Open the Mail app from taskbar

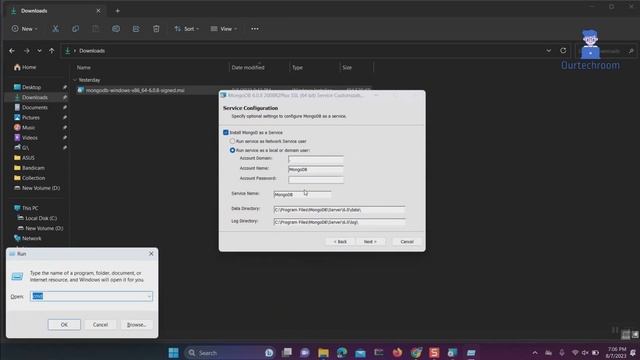(360, 353)
